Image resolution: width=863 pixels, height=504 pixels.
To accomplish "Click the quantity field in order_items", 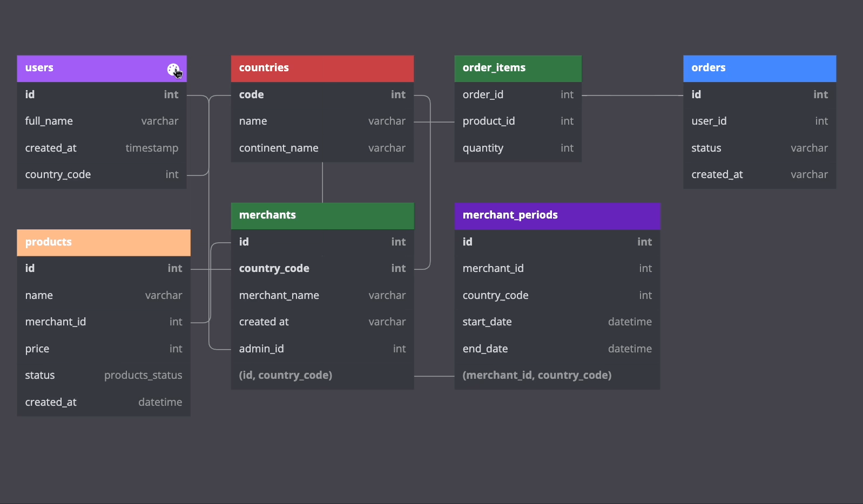I will click(518, 148).
